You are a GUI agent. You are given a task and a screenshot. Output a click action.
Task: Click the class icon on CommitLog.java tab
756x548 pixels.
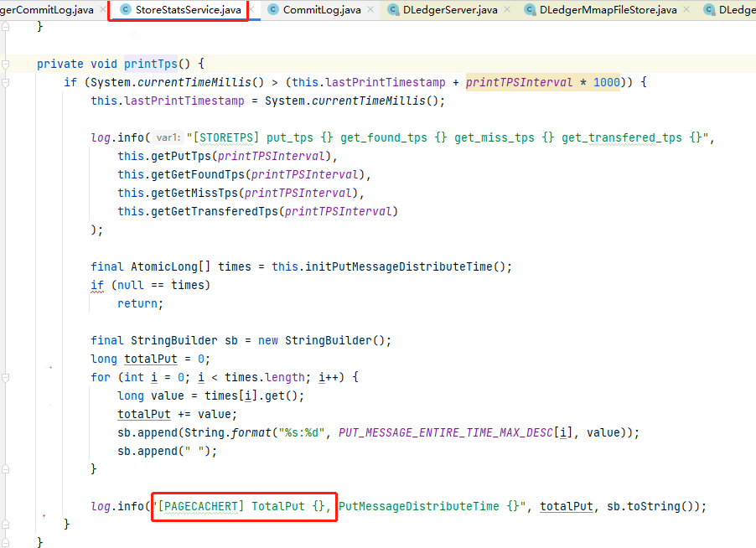pyautogui.click(x=273, y=10)
